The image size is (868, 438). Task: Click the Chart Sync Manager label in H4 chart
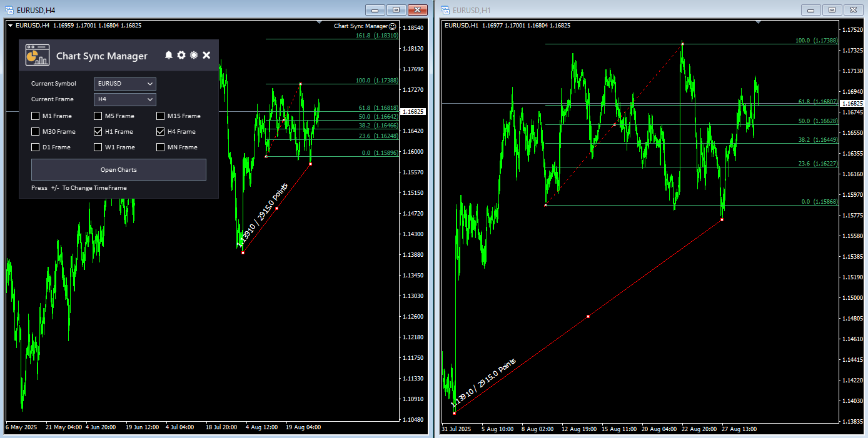(x=361, y=26)
